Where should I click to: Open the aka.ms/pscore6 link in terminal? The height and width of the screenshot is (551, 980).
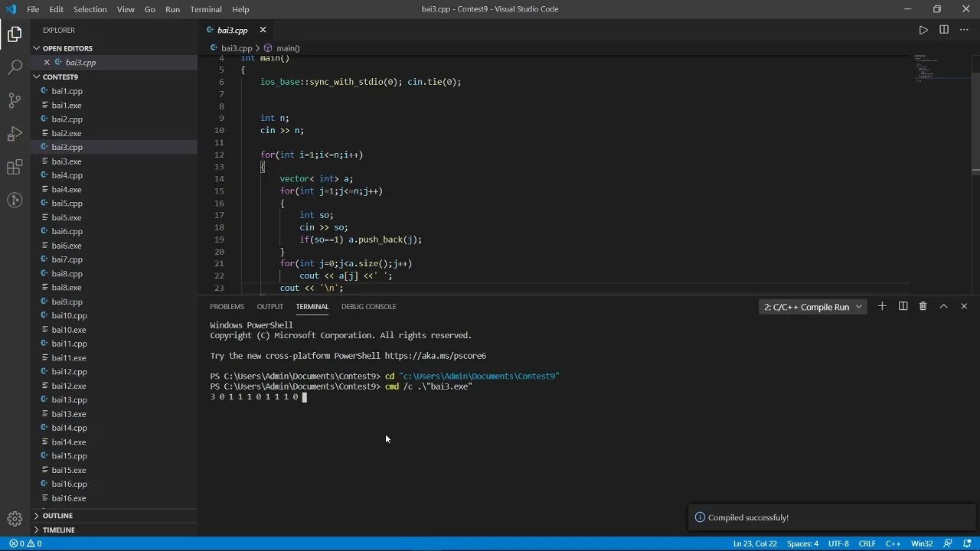435,356
